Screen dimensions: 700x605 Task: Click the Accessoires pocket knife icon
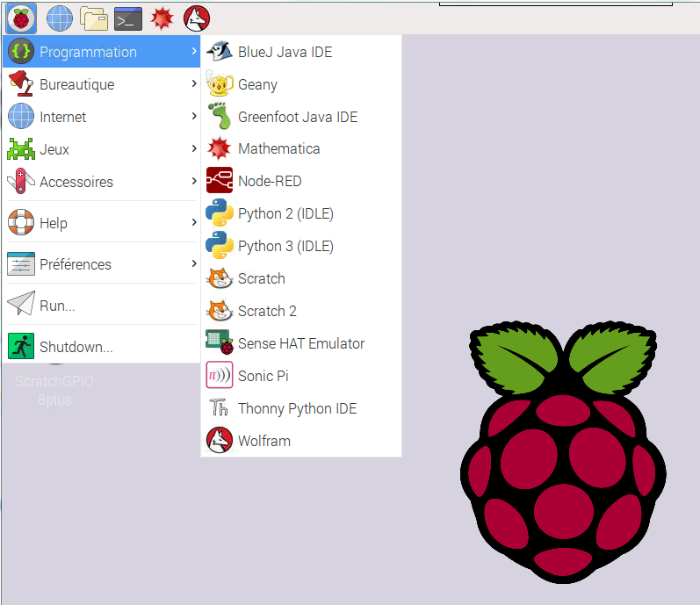(x=21, y=181)
